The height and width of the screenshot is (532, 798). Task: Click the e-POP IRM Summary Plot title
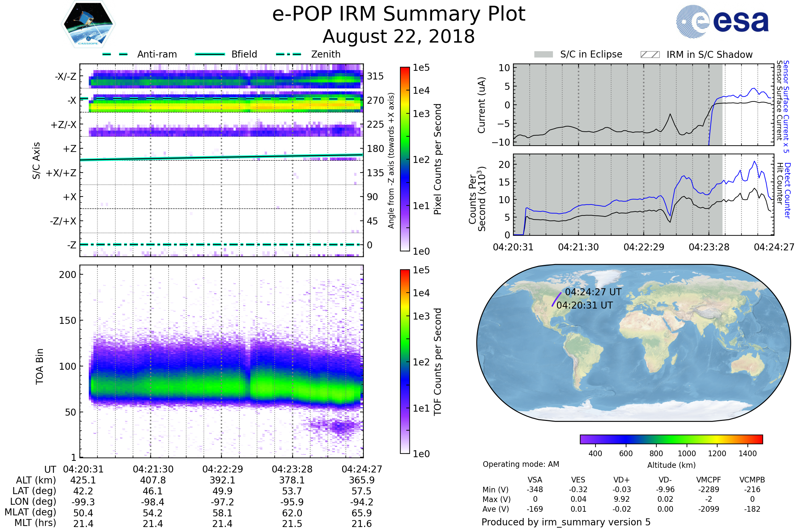(x=399, y=14)
